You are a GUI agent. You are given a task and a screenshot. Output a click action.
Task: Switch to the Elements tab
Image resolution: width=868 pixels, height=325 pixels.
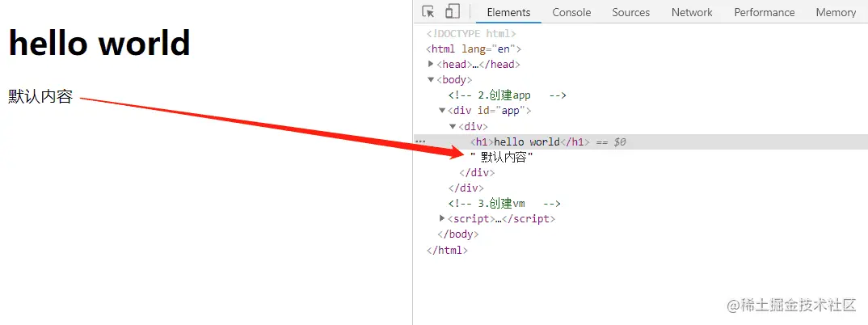tap(508, 12)
